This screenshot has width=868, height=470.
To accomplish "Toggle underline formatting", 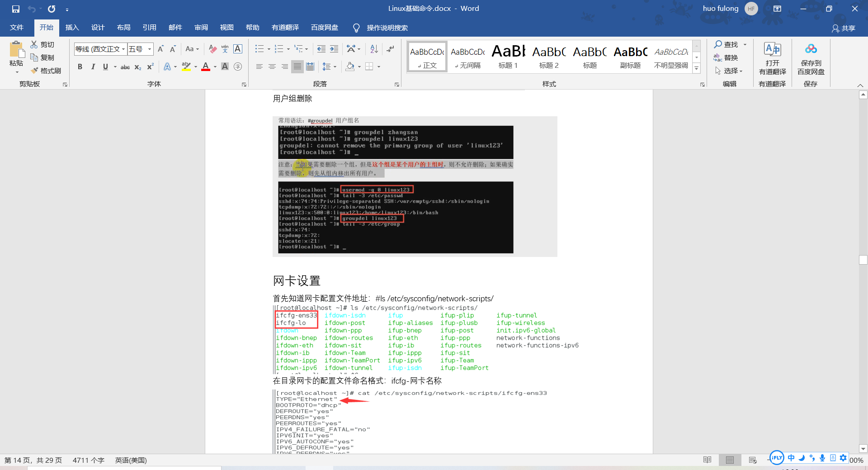I will click(x=105, y=66).
